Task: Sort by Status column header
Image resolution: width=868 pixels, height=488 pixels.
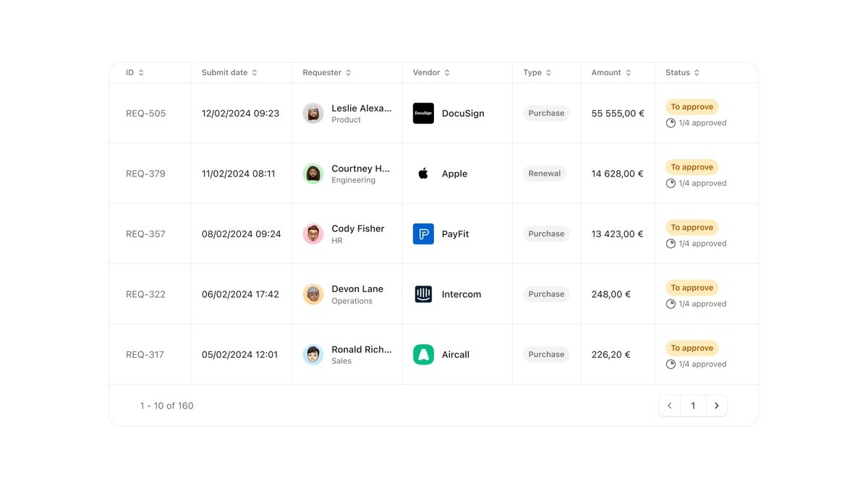Action: pos(683,73)
